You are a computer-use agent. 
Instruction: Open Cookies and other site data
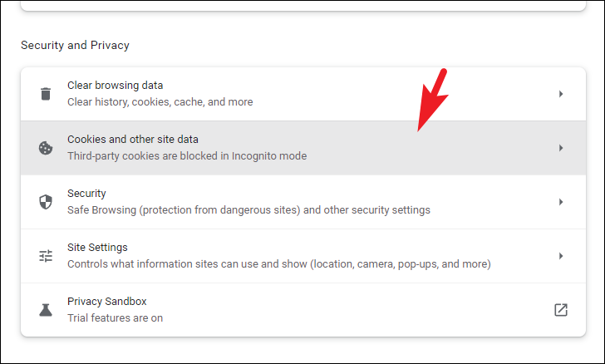[x=303, y=148]
